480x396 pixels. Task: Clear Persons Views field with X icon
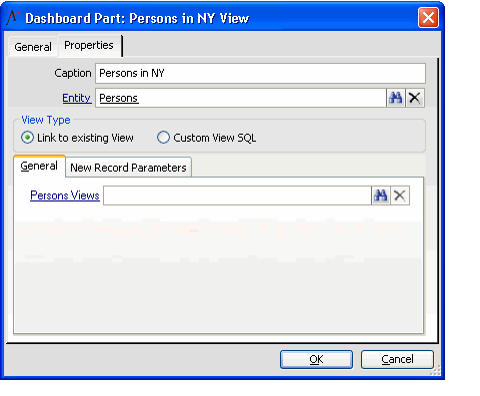pyautogui.click(x=400, y=195)
